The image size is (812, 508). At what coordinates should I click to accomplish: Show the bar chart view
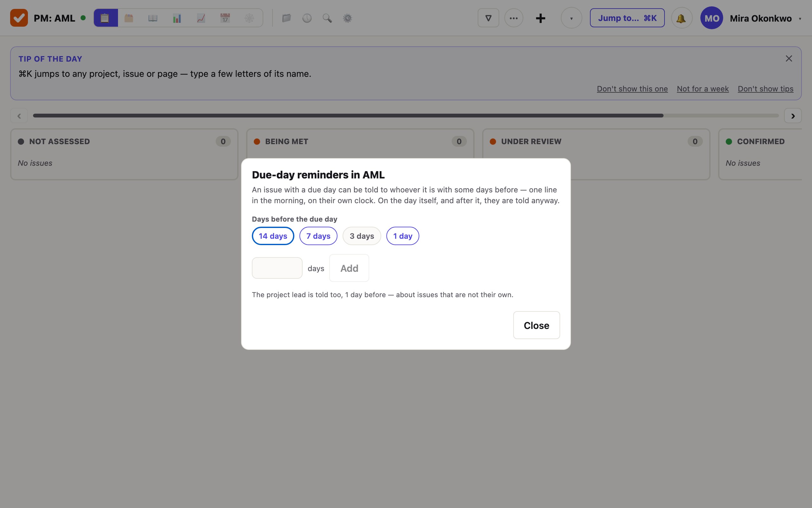click(x=177, y=18)
